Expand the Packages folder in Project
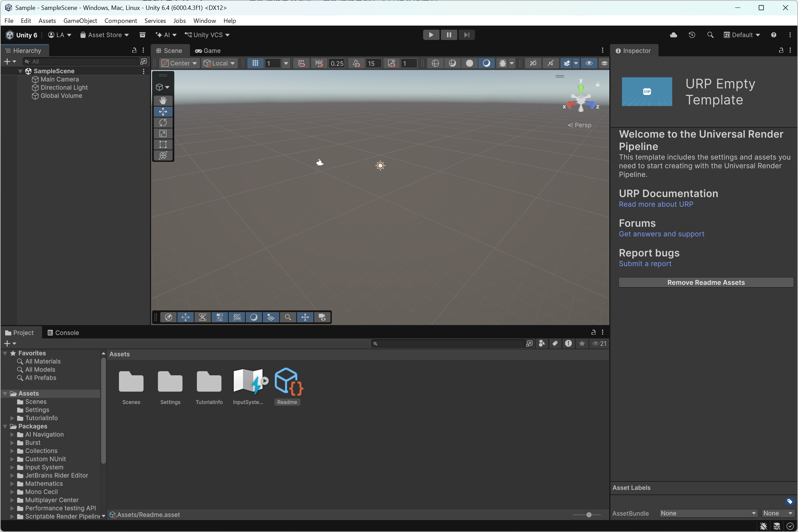The height and width of the screenshot is (532, 798). tap(5, 426)
